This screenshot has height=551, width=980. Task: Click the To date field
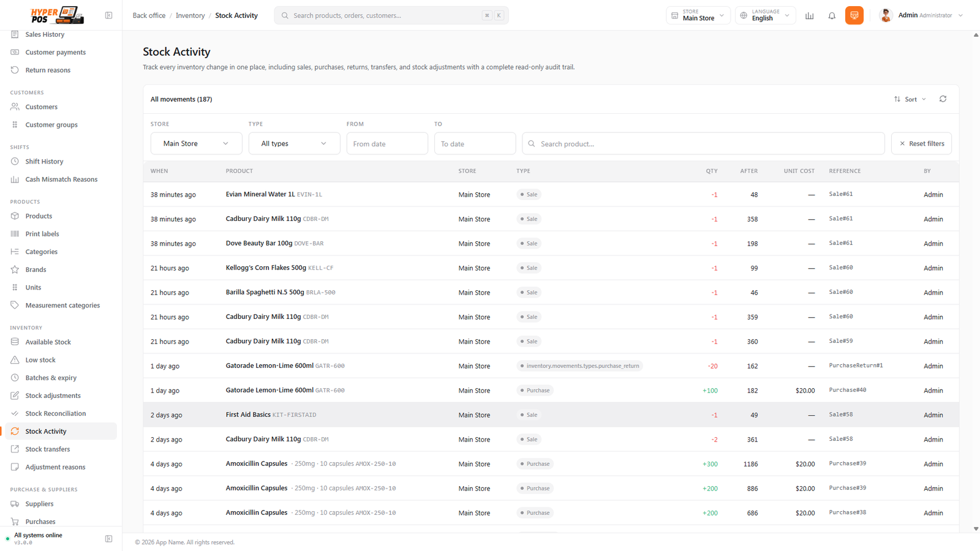[475, 144]
